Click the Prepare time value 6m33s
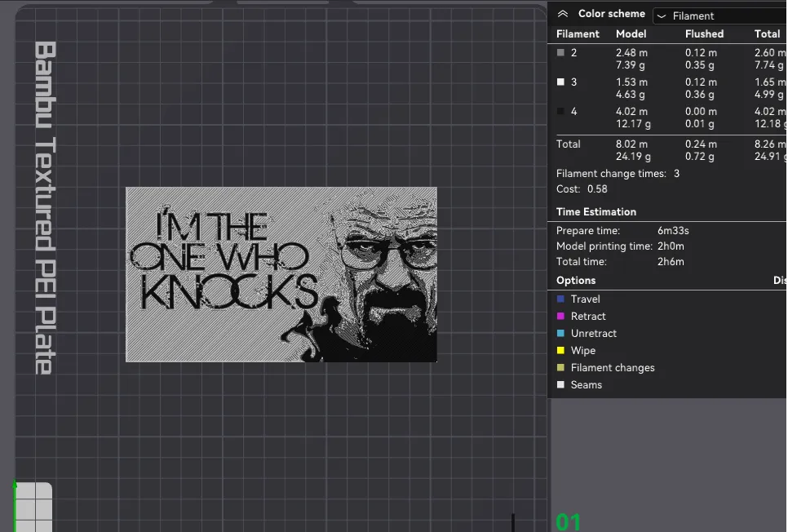This screenshot has height=532, width=788. (673, 231)
